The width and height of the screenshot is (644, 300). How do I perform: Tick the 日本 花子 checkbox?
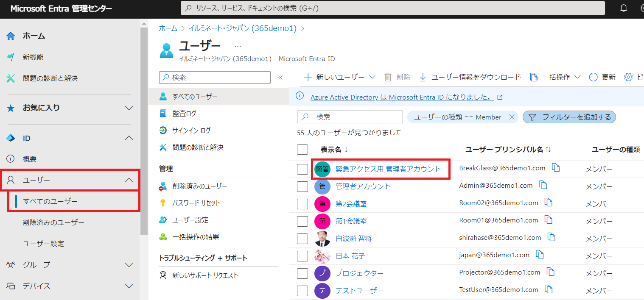(x=302, y=256)
